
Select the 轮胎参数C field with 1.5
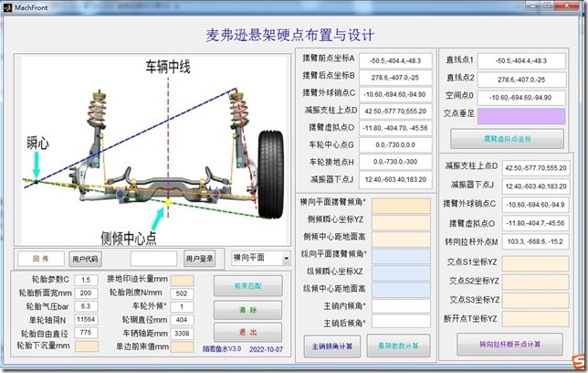86,280
